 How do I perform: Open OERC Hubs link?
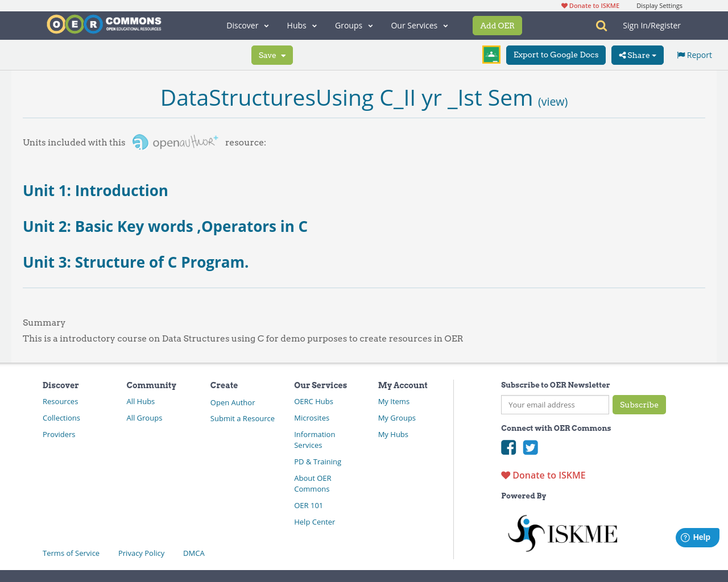pos(313,401)
